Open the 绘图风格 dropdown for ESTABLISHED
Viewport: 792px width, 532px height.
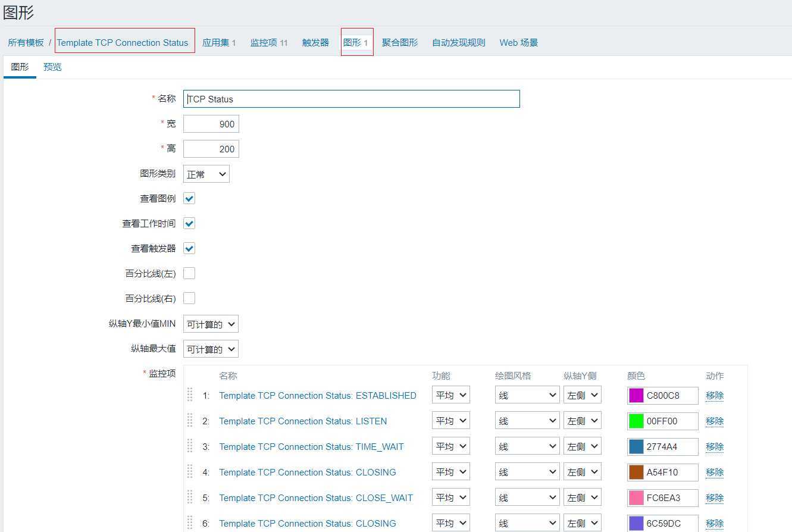(x=527, y=395)
